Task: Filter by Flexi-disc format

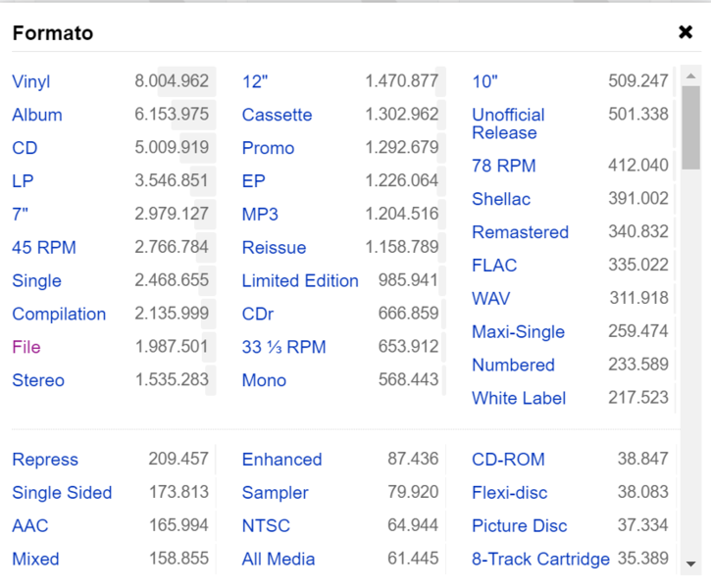Action: point(509,493)
